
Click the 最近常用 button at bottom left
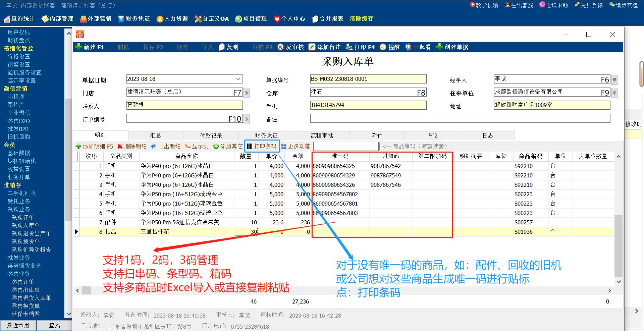[x=18, y=325]
